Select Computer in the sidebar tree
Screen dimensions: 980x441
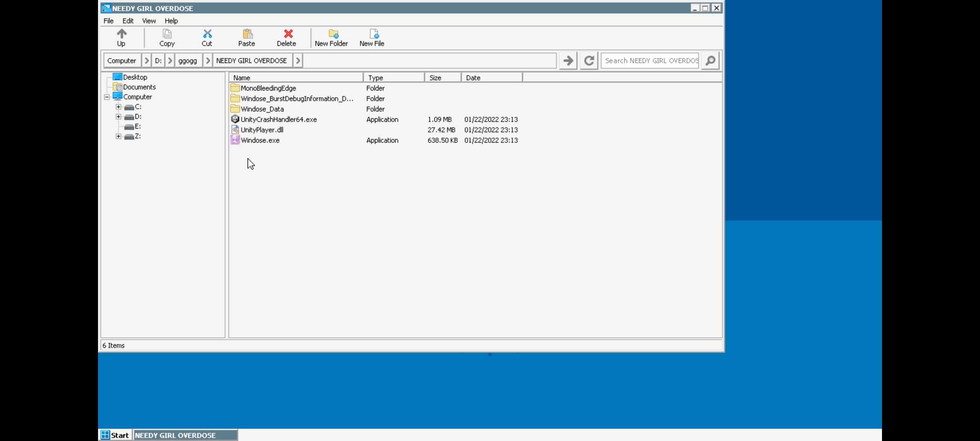coord(138,97)
